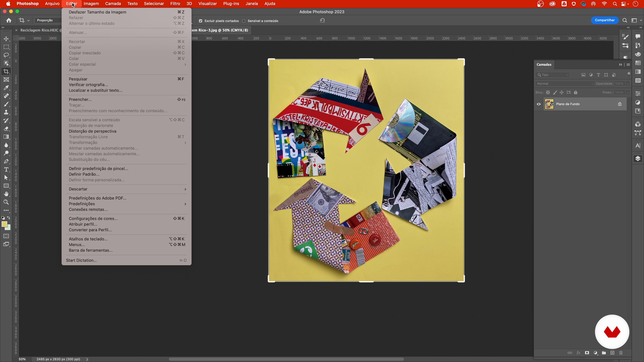Viewport: 644px width, 362px height.
Task: Click the Compartilhar button
Action: 604,20
